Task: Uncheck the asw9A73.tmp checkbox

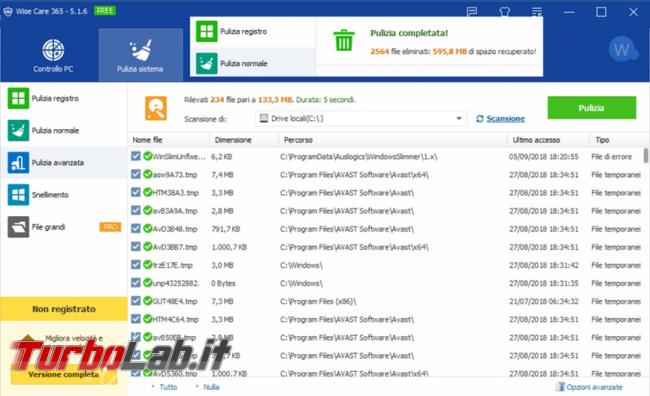Action: [136, 174]
